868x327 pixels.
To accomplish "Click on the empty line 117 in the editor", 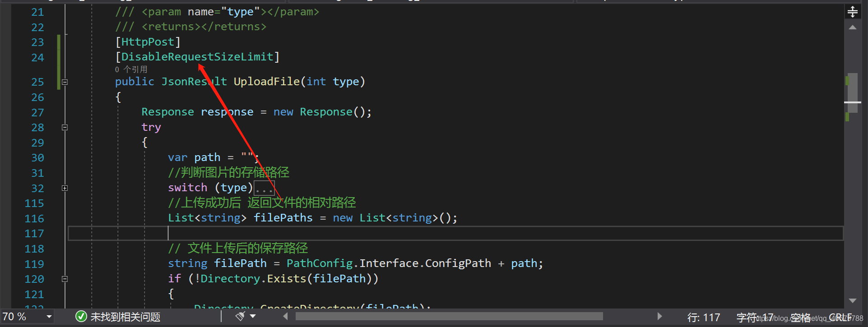I will pos(455,234).
